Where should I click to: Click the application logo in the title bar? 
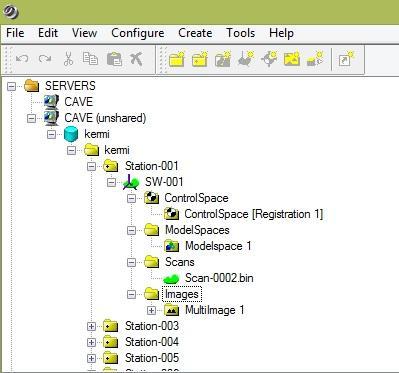10,12
